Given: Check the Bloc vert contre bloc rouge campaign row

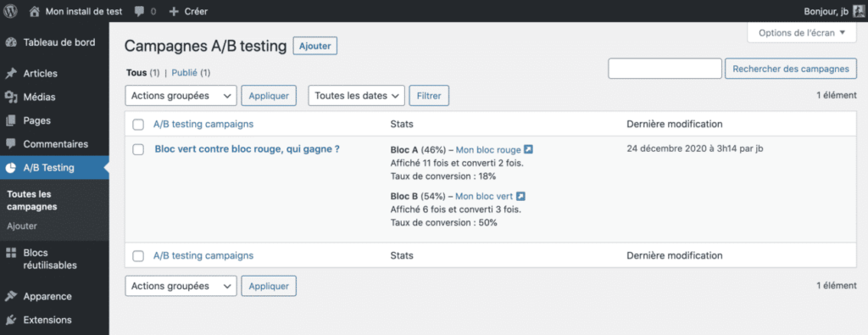Looking at the screenshot, I should 138,149.
